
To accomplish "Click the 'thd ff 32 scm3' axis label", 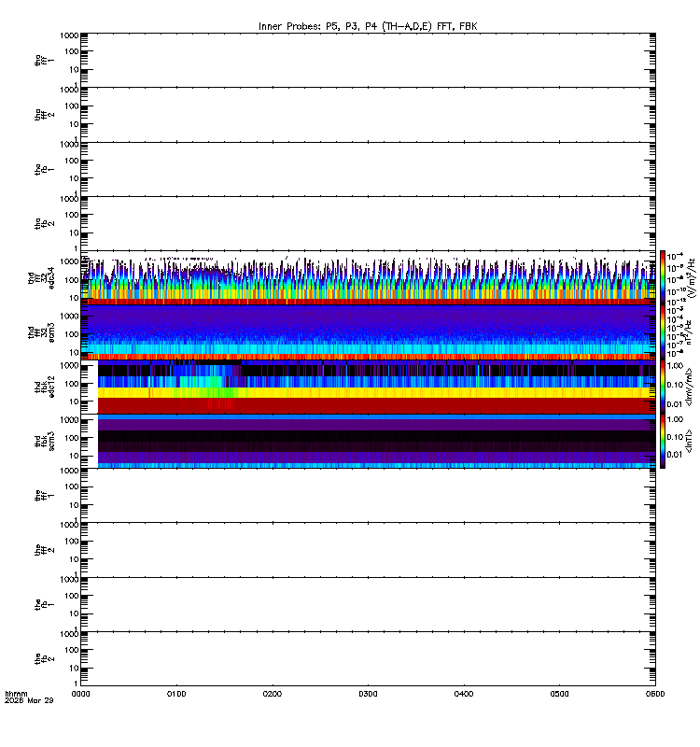I will (x=41, y=332).
